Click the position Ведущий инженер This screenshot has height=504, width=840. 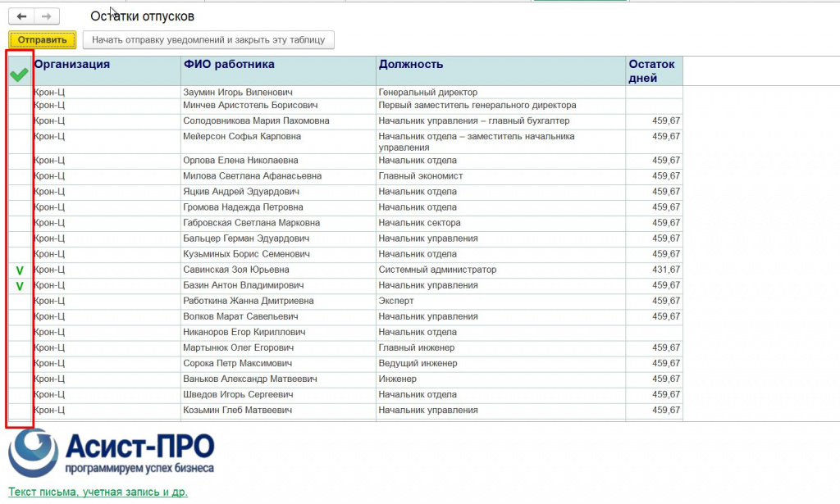tap(418, 363)
